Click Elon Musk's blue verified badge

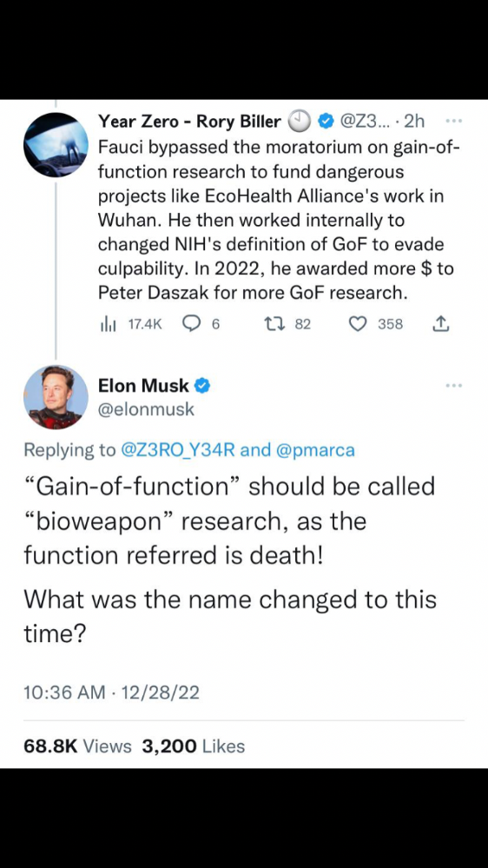(x=202, y=386)
